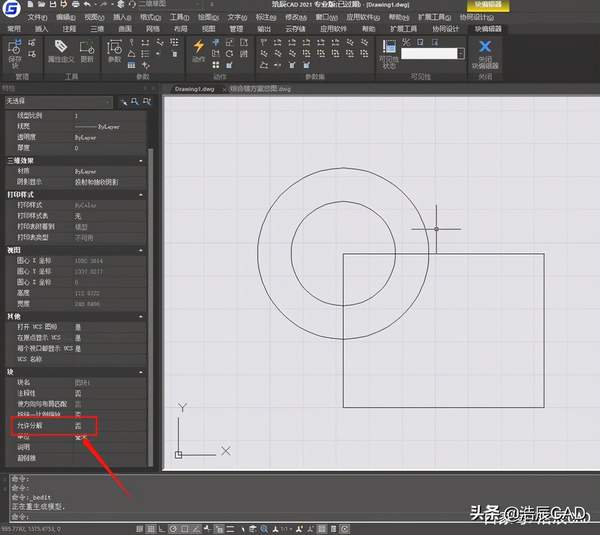Open the visibility state list arrow in ribbon
This screenshot has height=535, width=600.
pos(461,54)
